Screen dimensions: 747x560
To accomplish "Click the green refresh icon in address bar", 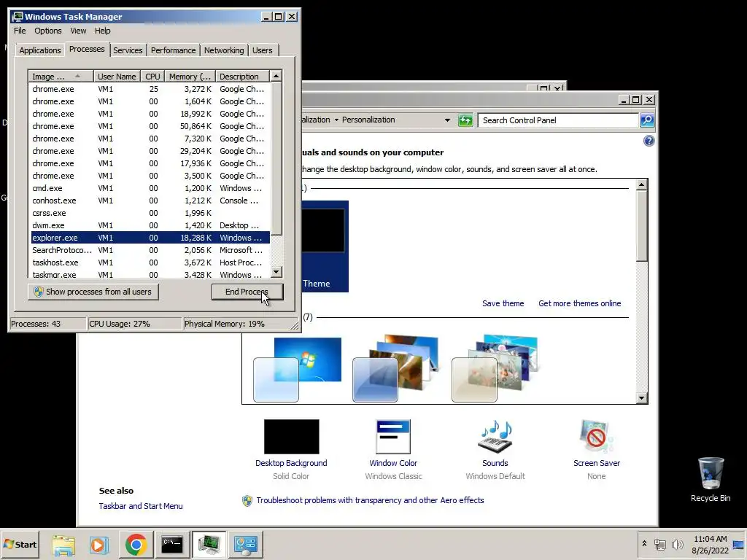I will (465, 120).
